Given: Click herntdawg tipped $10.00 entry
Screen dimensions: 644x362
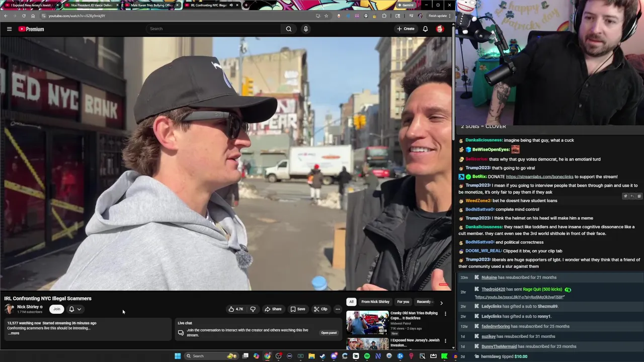Looking at the screenshot, I should (x=504, y=356).
